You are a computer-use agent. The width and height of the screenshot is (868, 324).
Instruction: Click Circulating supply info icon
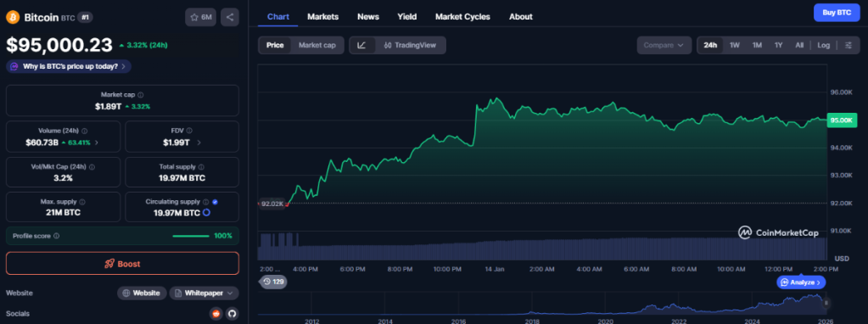(205, 202)
